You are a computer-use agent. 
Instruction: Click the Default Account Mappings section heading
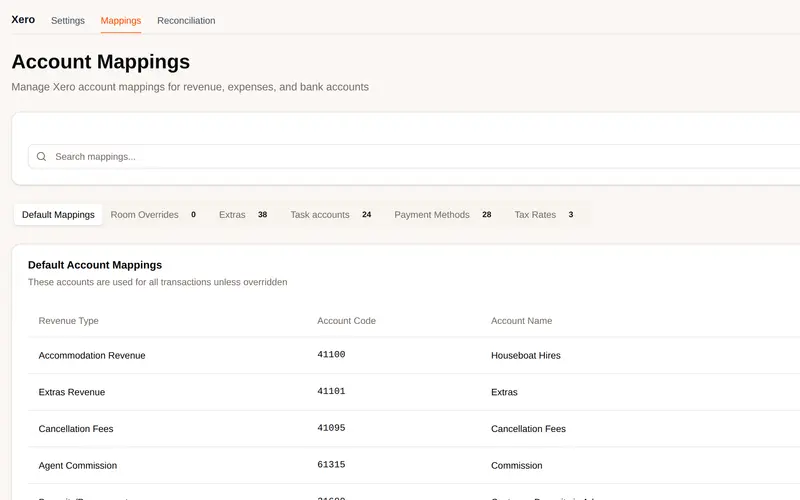(95, 265)
